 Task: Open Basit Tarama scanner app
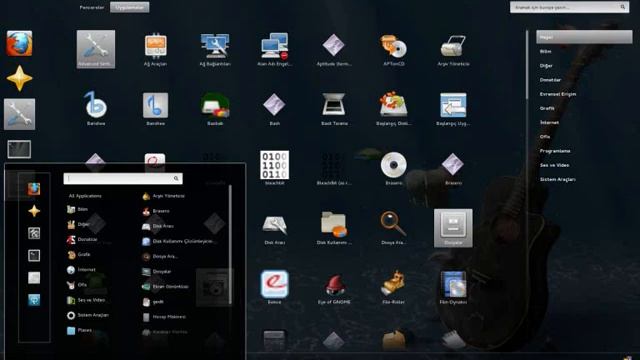pos(334,109)
